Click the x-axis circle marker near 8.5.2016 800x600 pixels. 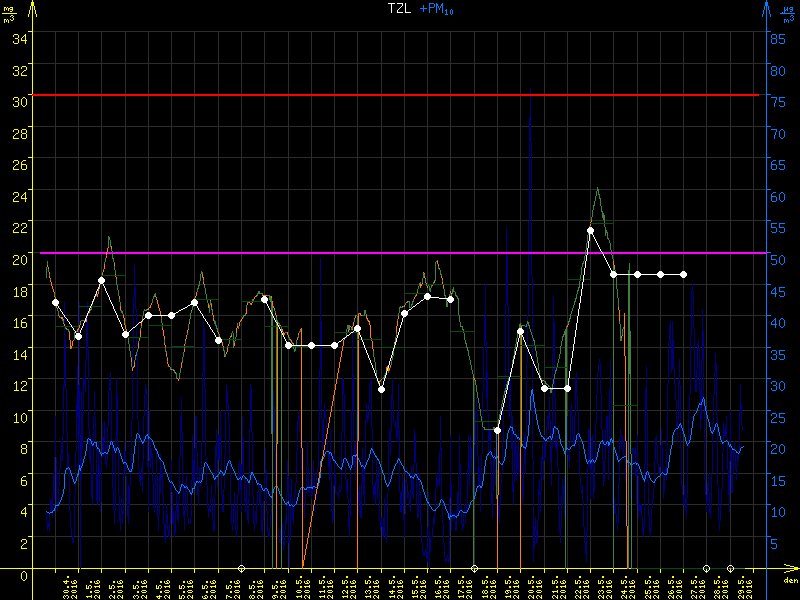241,568
